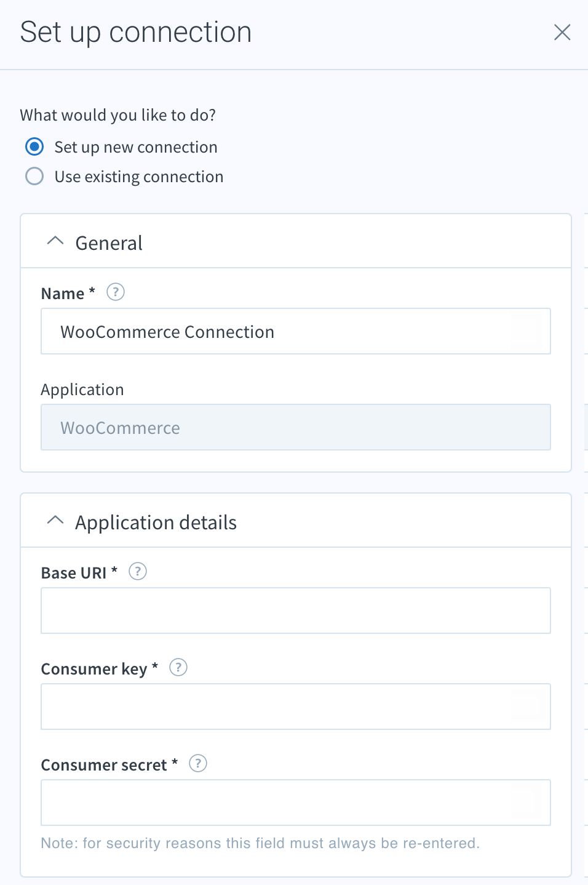Screen dimensions: 588x885
Task: Click inside the Consumer secret field
Action: (296, 803)
